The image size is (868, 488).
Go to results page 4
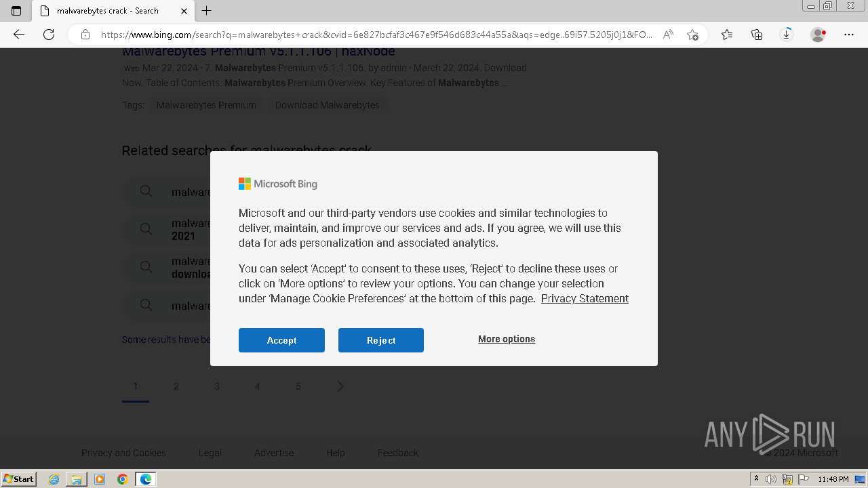click(258, 386)
